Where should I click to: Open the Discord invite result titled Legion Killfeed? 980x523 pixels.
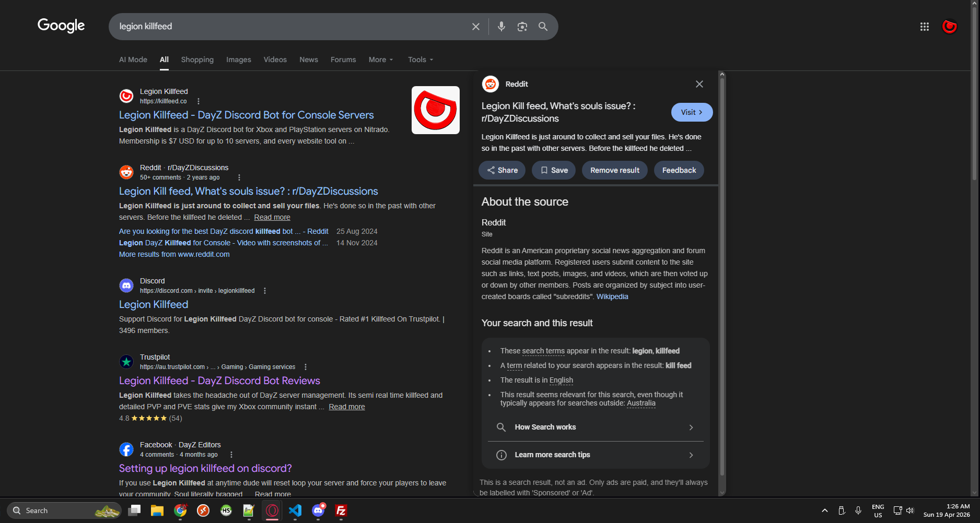pos(154,304)
